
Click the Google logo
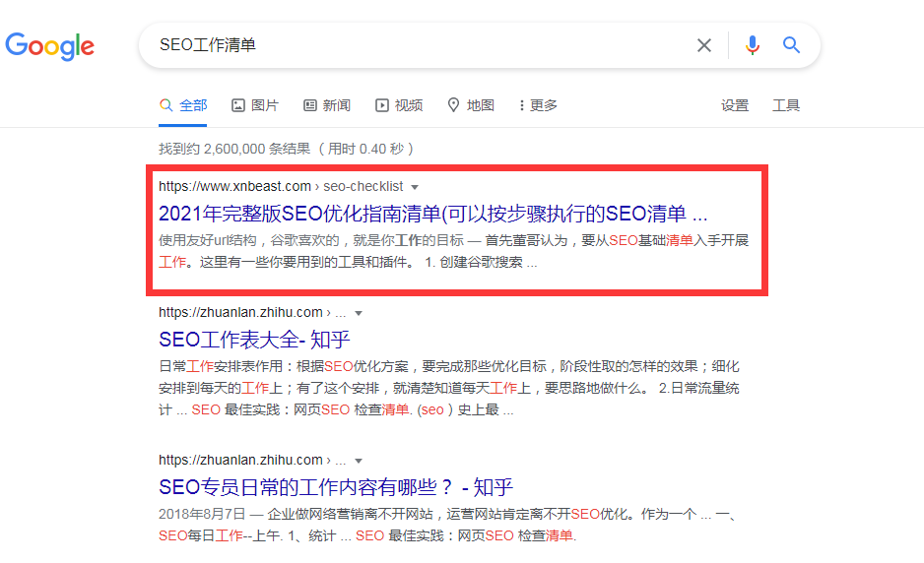click(50, 46)
